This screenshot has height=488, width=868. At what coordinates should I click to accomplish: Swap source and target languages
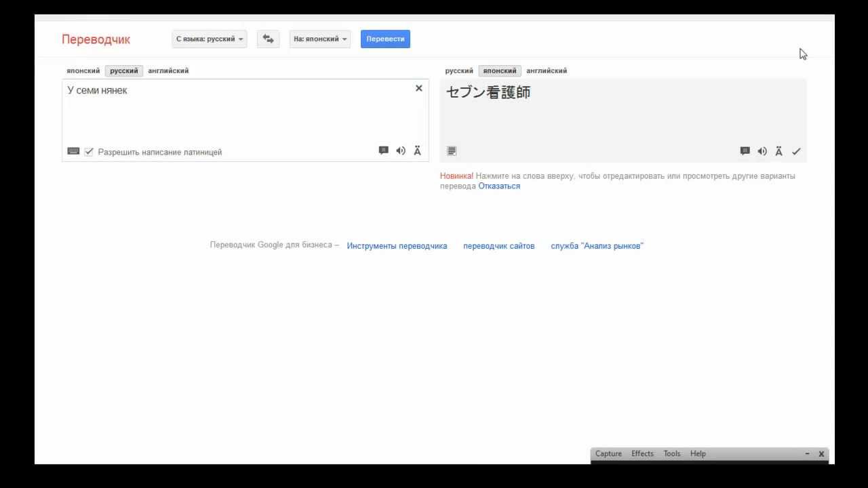[268, 39]
